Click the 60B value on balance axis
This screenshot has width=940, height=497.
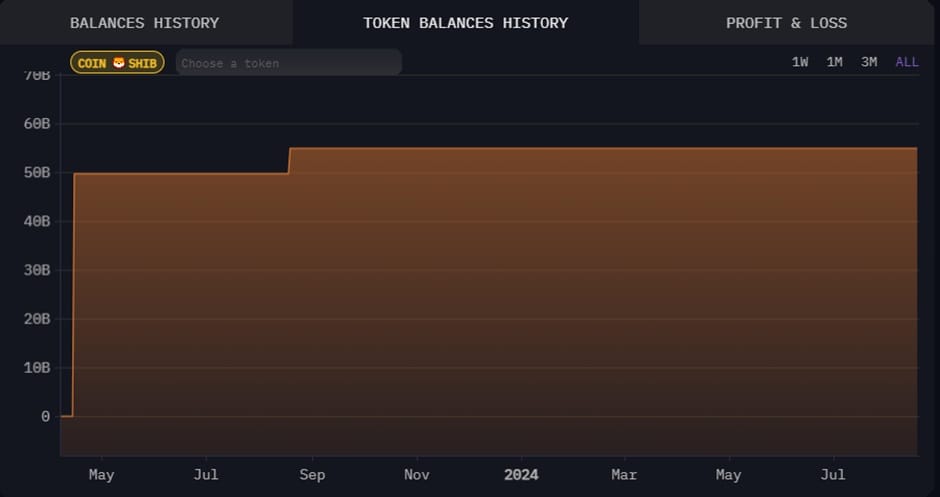point(37,124)
